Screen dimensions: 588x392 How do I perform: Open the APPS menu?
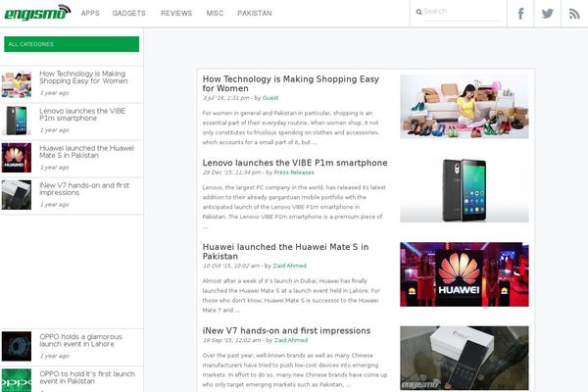pyautogui.click(x=90, y=13)
